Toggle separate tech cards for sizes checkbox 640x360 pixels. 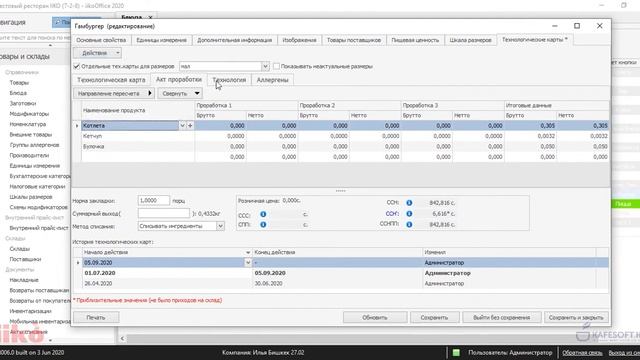point(76,66)
